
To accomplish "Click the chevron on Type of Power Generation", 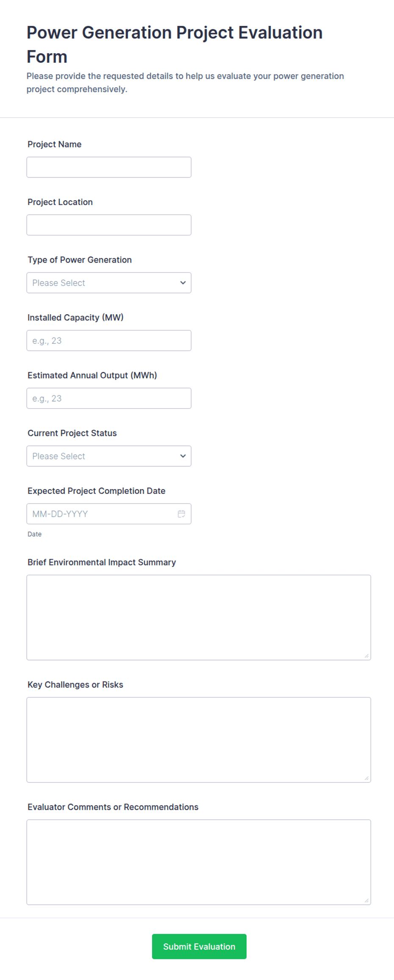I will (x=183, y=283).
